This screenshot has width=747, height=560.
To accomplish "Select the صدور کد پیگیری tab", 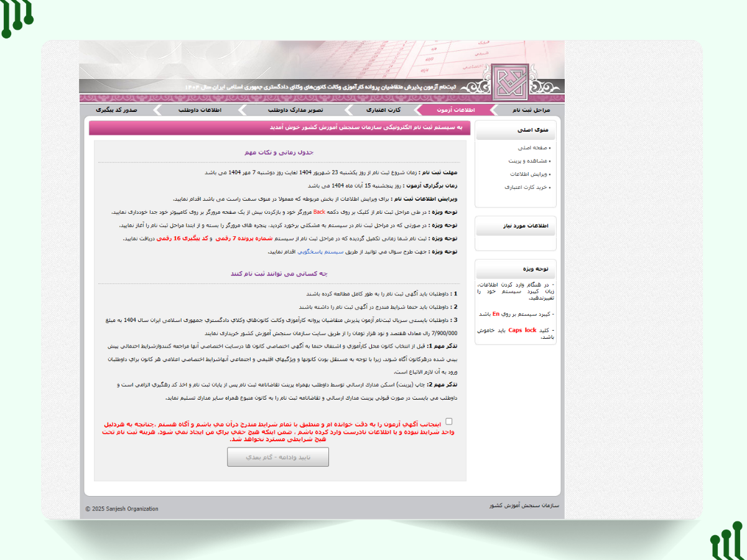I will 116,110.
